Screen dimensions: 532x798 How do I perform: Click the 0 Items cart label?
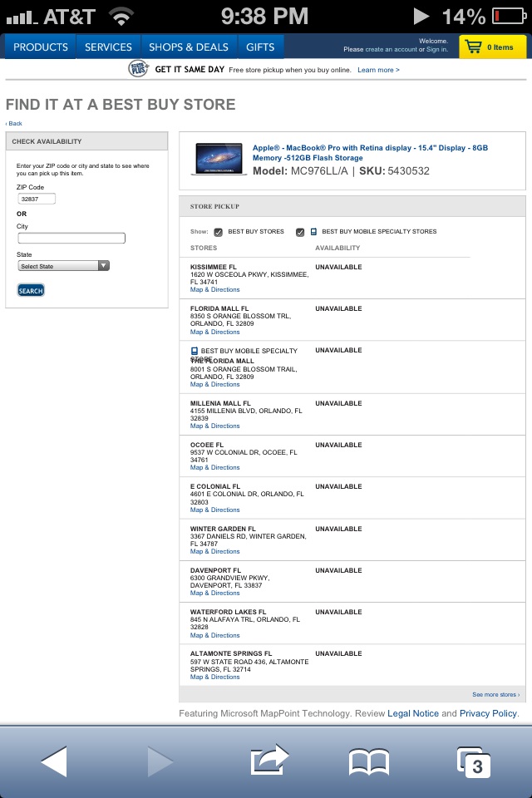[500, 47]
